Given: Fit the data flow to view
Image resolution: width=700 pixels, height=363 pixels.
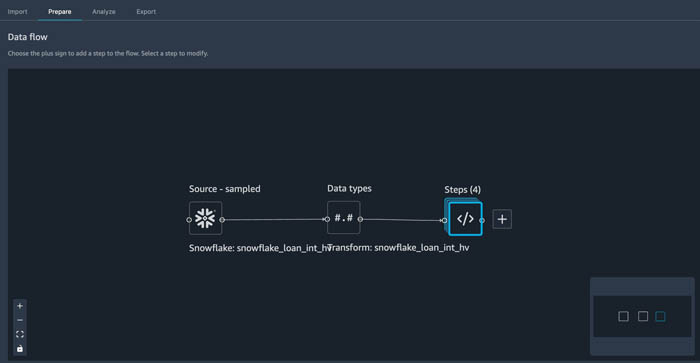Looking at the screenshot, I should coord(20,334).
